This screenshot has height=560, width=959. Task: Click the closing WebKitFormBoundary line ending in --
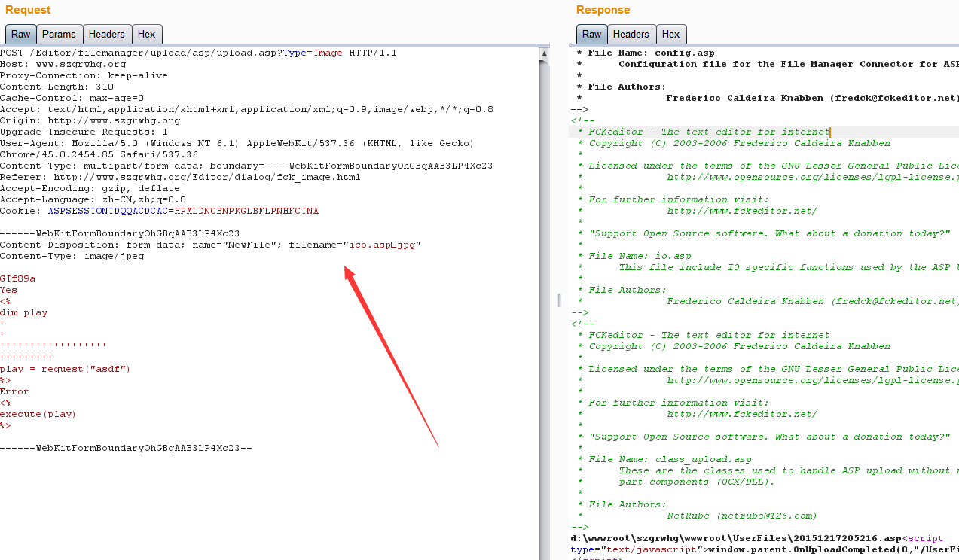126,448
